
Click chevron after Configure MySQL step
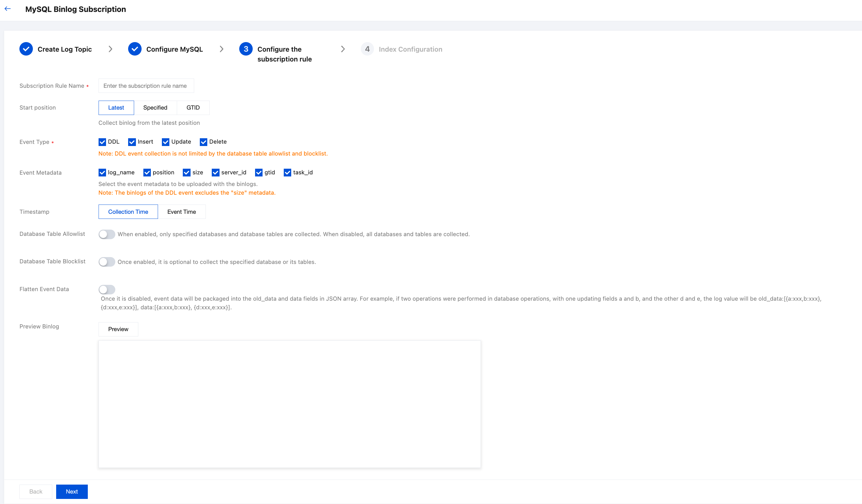tap(221, 49)
